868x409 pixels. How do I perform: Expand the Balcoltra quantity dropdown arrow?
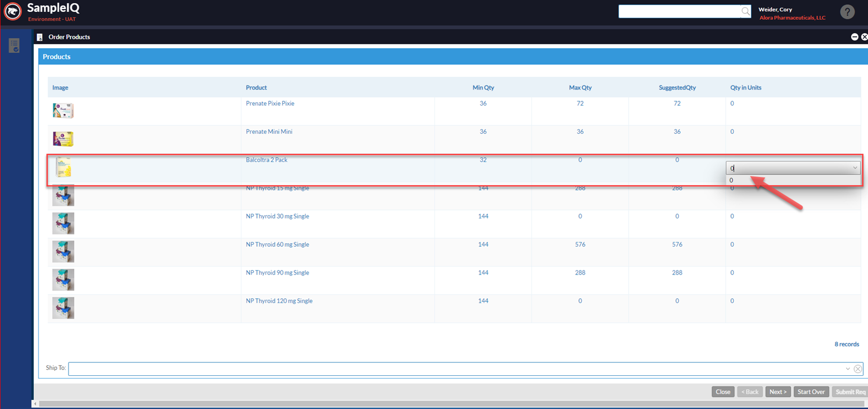tap(855, 168)
